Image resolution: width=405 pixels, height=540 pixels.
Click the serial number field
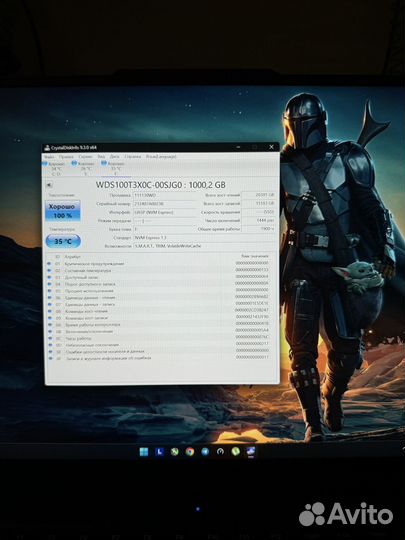tap(164, 204)
